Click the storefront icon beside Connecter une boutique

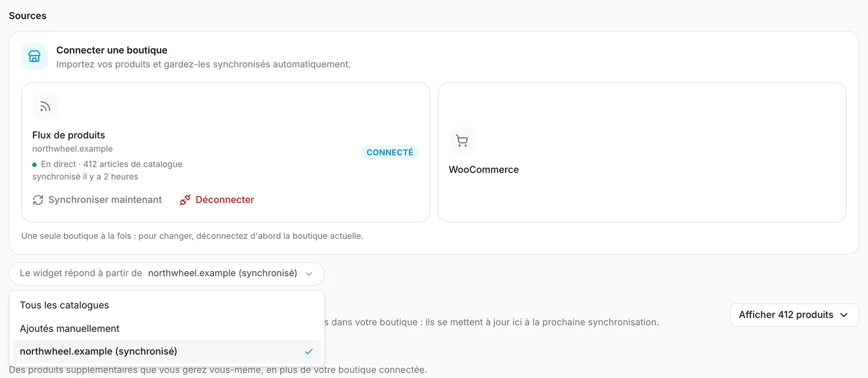34,56
